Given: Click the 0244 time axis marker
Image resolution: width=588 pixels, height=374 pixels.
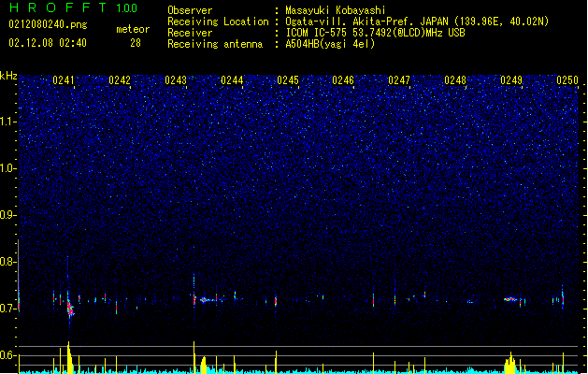Looking at the screenshot, I should 232,80.
